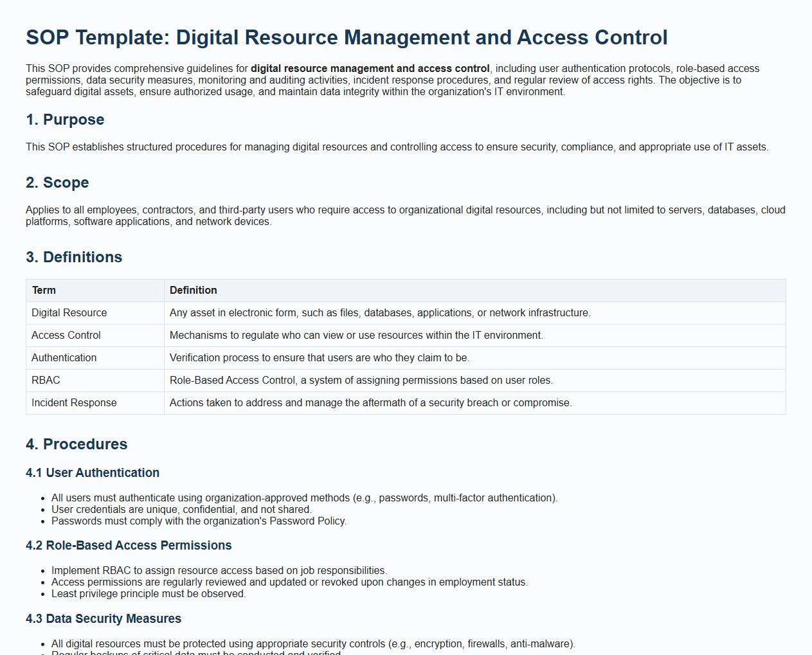812x655 pixels.
Task: Select the 'Incident Response' table row term
Action: pyautogui.click(x=74, y=403)
